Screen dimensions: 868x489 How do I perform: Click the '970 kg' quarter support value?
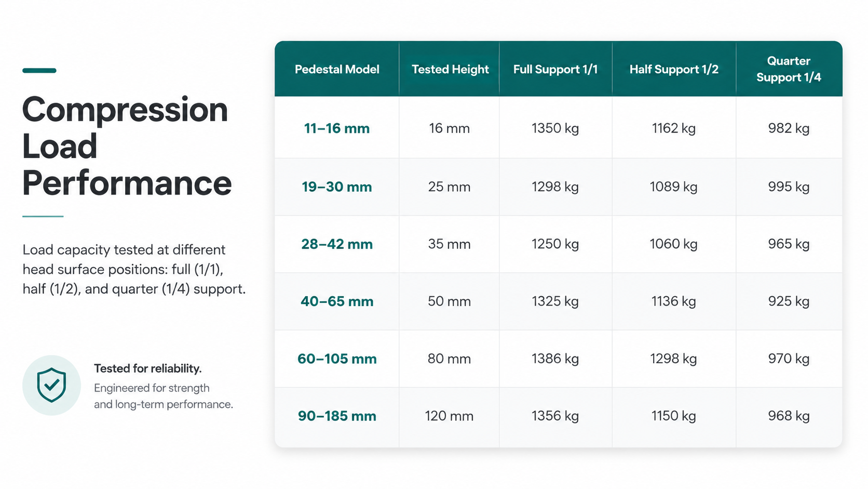coord(789,359)
